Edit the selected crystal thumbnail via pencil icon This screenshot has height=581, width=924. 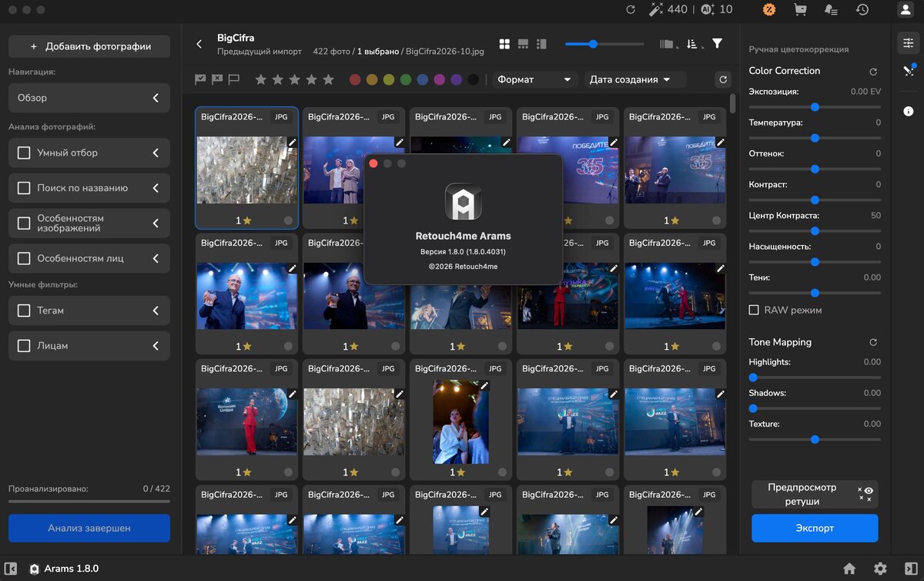tap(292, 143)
